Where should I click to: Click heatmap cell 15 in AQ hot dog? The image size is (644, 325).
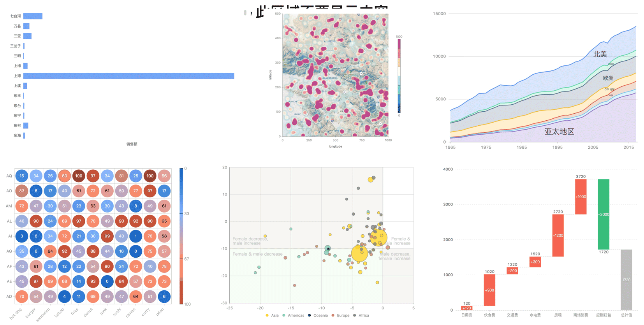22,176
